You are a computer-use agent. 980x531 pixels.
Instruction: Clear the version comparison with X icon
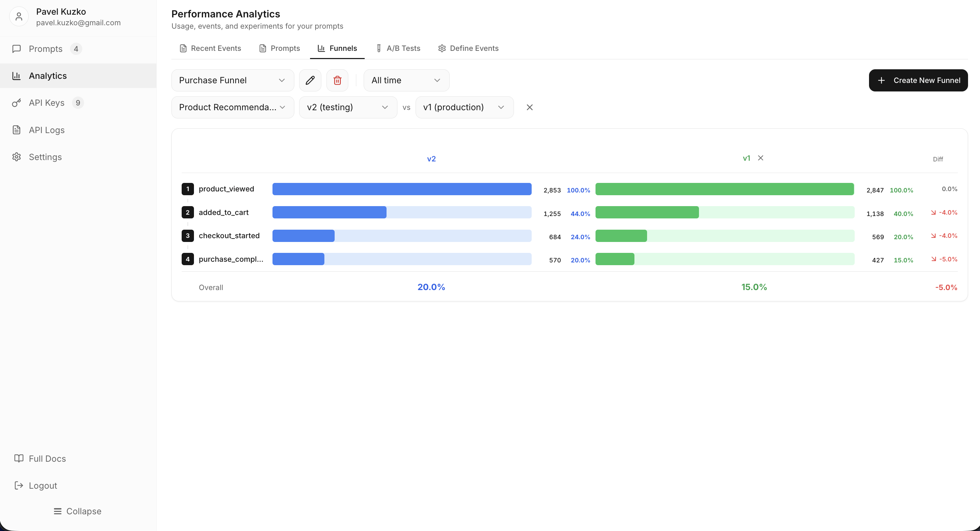click(x=529, y=107)
